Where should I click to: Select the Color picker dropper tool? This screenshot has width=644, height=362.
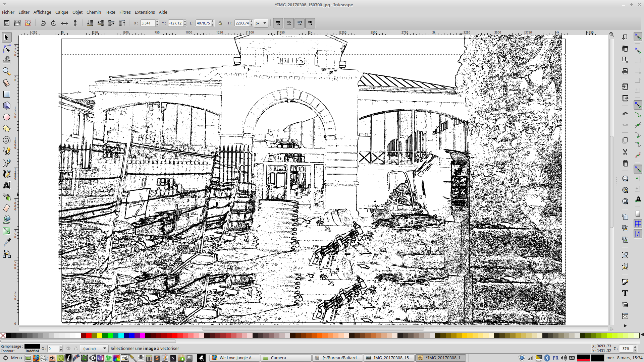[6, 242]
